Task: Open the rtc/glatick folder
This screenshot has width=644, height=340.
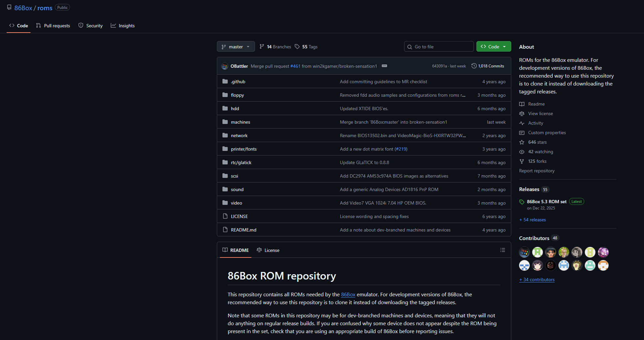Action: 241,162
